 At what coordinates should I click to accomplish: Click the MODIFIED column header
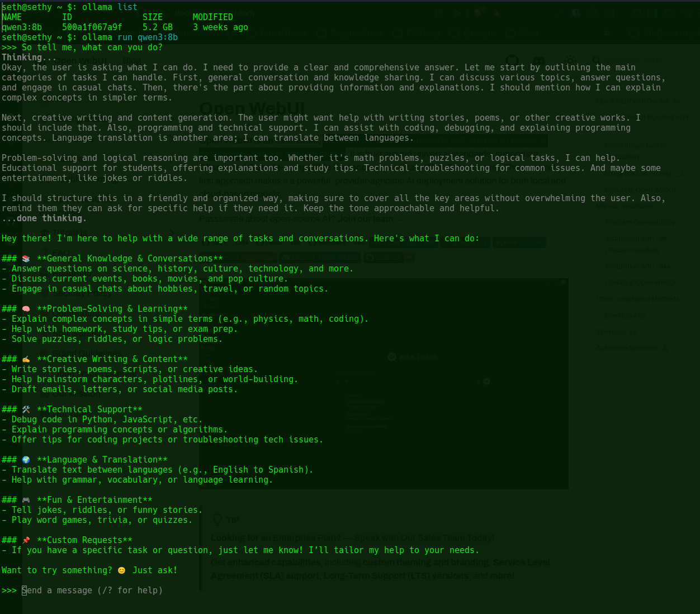tap(213, 17)
